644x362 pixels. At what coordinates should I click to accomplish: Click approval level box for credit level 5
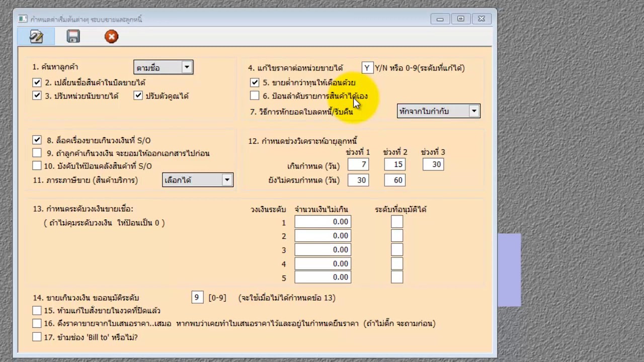tap(397, 277)
